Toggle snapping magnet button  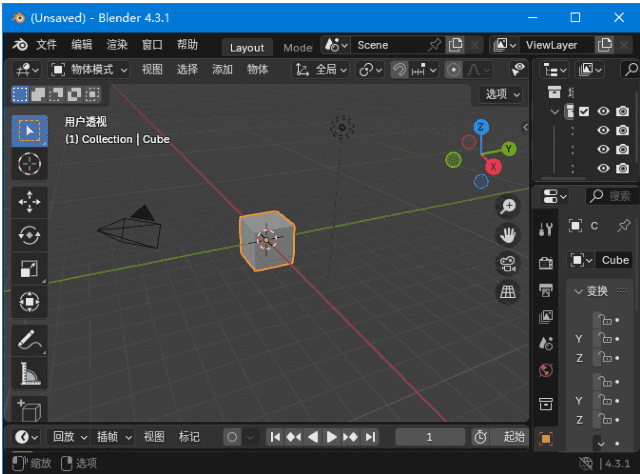coord(399,70)
